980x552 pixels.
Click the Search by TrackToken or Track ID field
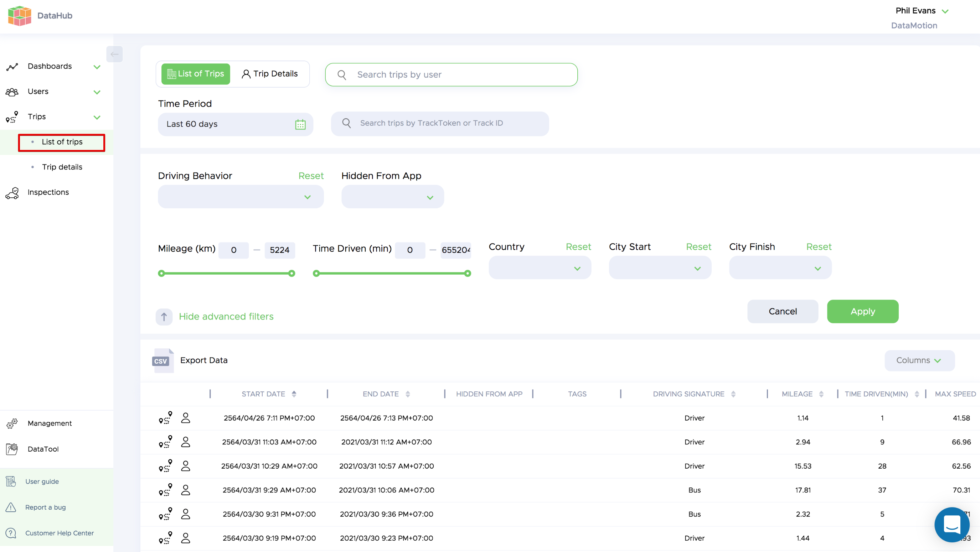point(440,123)
